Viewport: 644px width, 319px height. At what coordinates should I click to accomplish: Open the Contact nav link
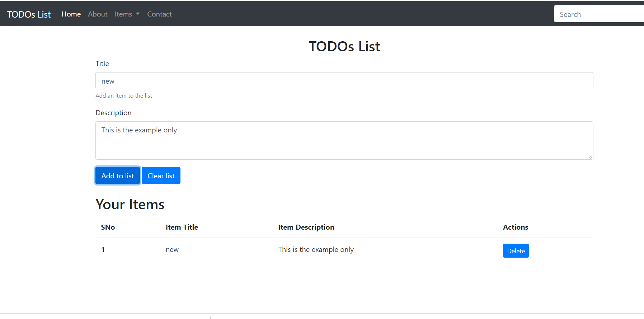(159, 14)
